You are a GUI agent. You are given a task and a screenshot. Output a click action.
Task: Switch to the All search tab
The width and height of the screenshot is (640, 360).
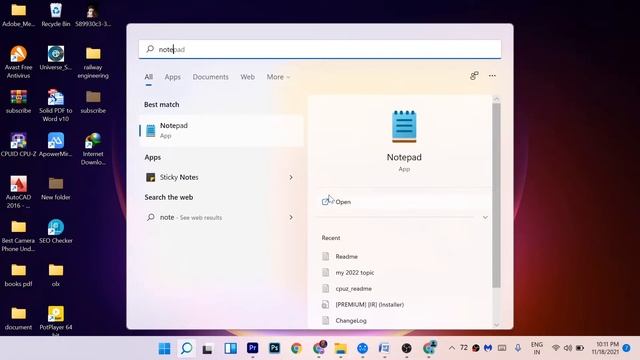(149, 77)
